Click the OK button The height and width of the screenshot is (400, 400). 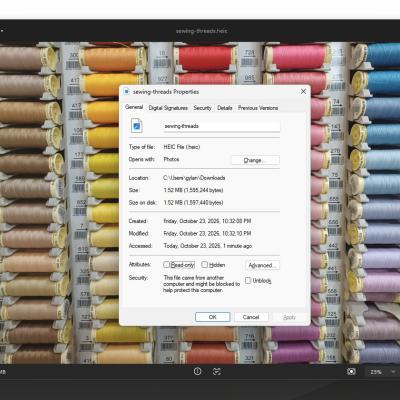click(x=212, y=317)
